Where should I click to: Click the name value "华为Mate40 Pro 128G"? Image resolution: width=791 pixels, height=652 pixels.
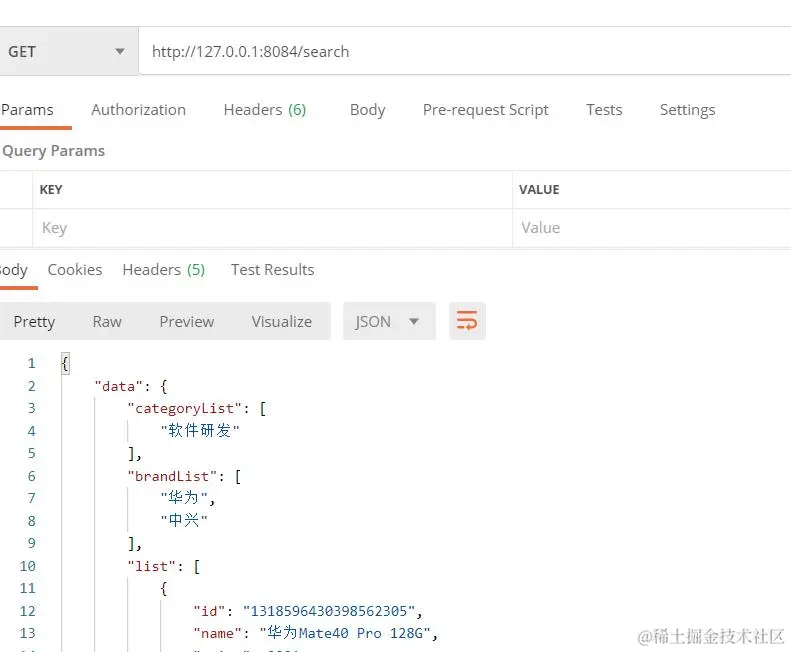pyautogui.click(x=345, y=633)
